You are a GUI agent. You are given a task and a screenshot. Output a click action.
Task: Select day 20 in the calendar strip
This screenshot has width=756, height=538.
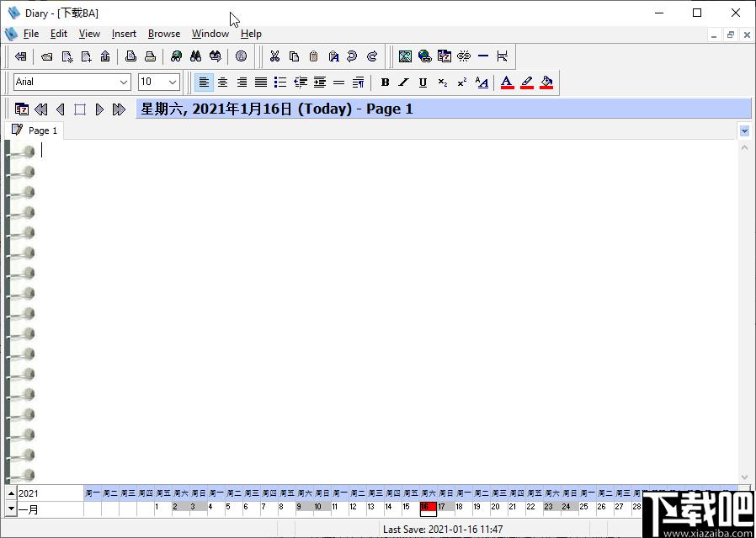click(495, 507)
